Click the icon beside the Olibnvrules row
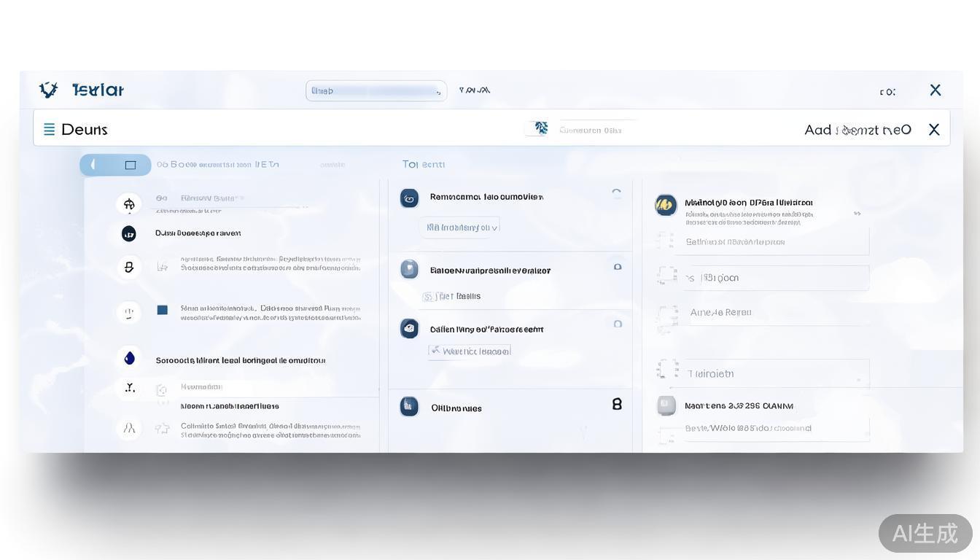The width and height of the screenshot is (980, 560). pyautogui.click(x=409, y=407)
